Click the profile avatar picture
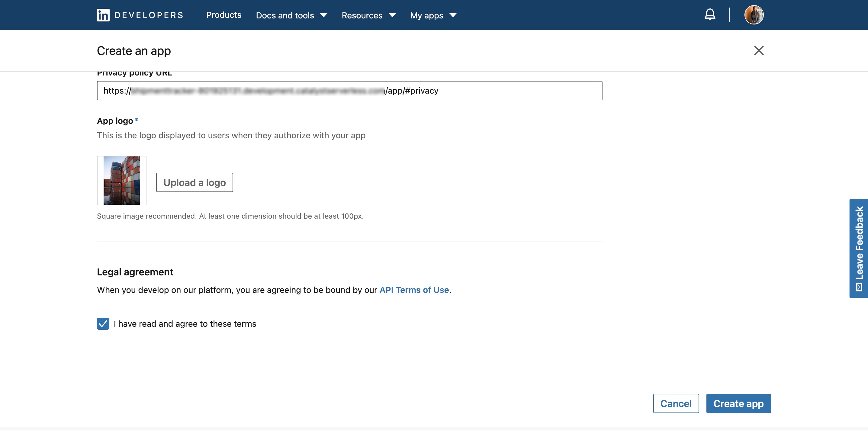 pyautogui.click(x=755, y=14)
